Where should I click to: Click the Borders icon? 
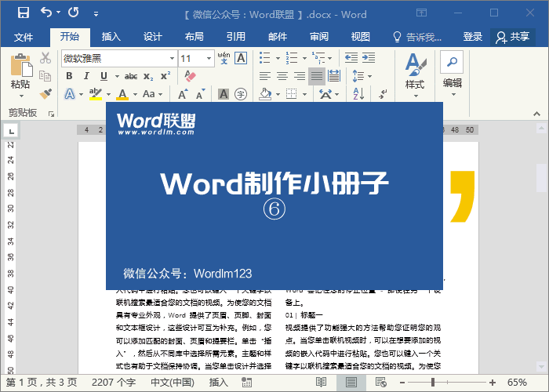pyautogui.click(x=291, y=94)
